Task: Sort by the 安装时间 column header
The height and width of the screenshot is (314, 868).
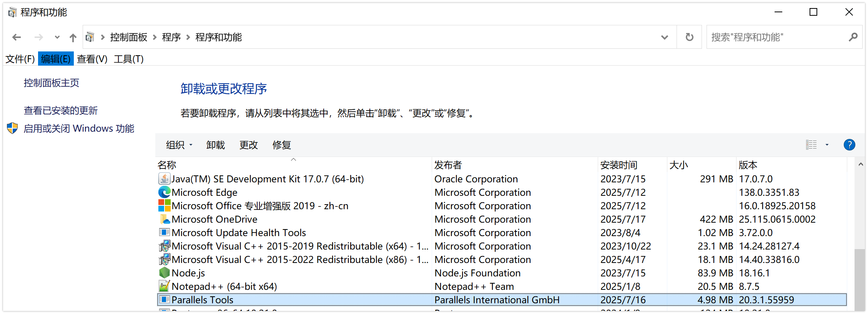Action: click(x=633, y=165)
